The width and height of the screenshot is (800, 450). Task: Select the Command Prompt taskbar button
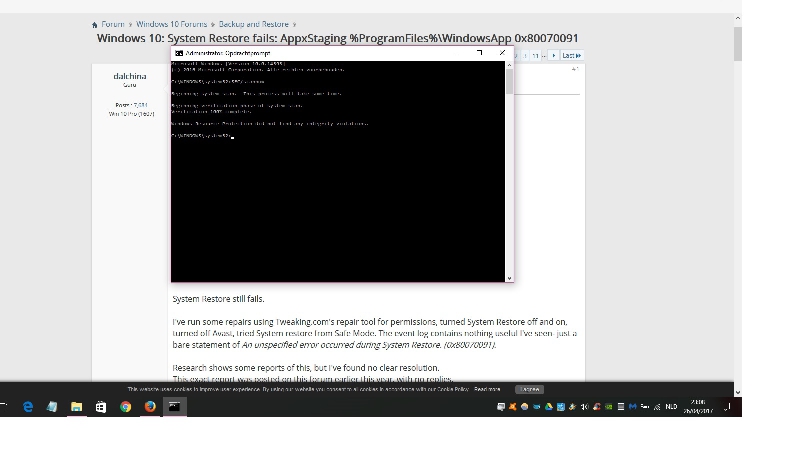174,407
